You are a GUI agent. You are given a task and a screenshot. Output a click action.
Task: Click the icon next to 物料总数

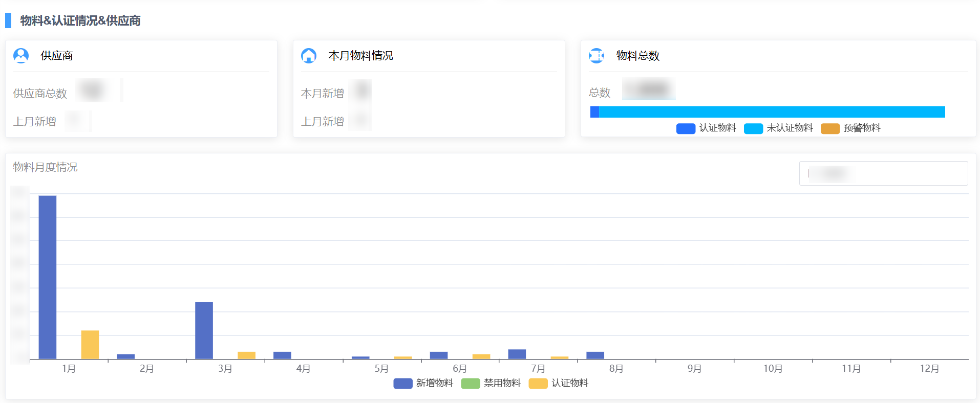pyautogui.click(x=596, y=55)
